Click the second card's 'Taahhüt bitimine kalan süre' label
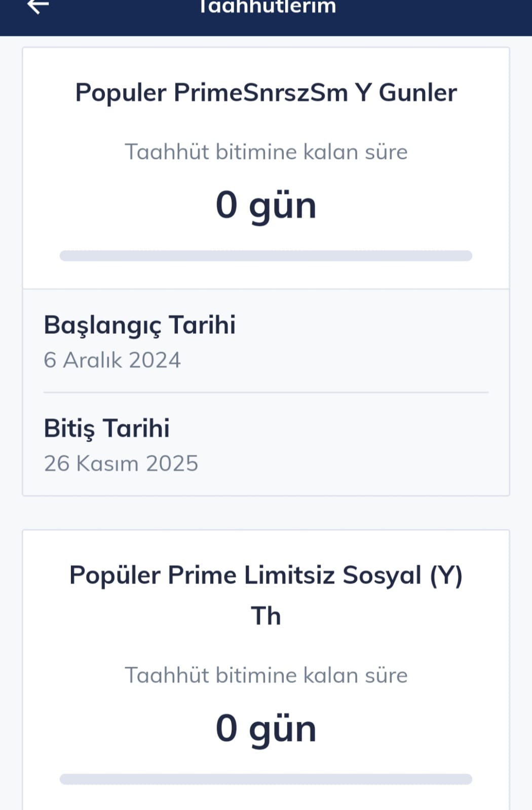Screen dimensions: 532x810 click(x=266, y=675)
